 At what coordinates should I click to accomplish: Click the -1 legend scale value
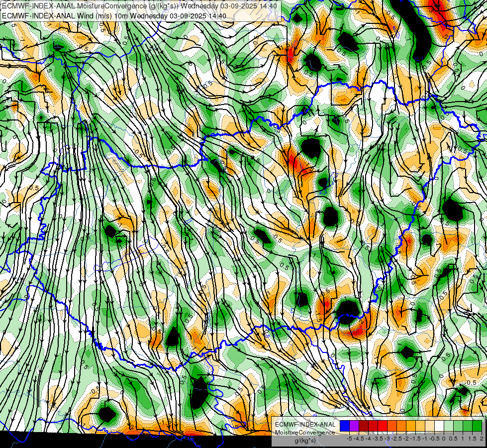[x=425, y=439]
